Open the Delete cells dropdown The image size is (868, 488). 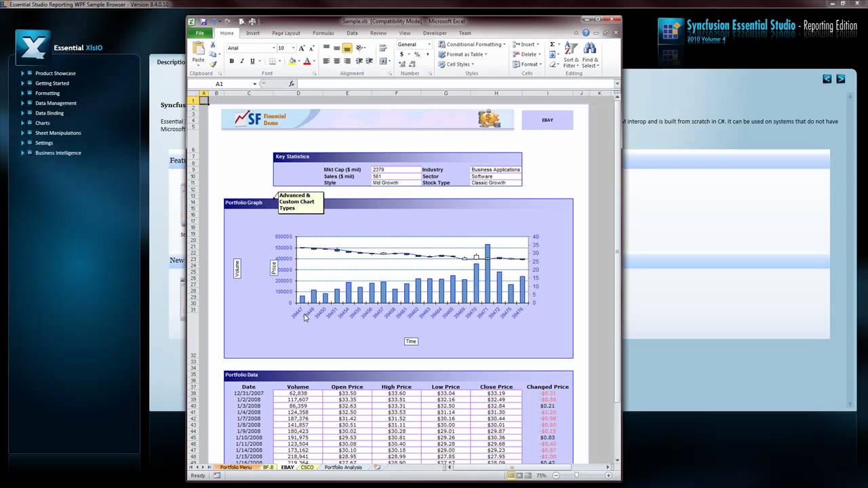527,54
